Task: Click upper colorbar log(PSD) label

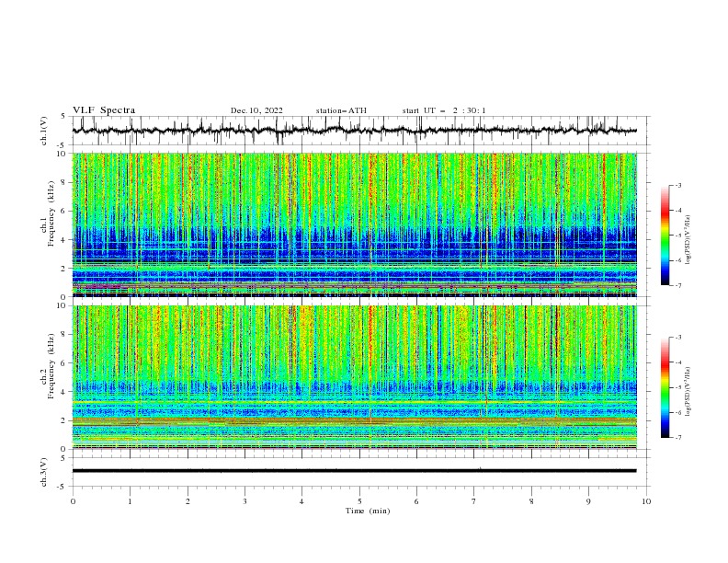Action: click(688, 240)
